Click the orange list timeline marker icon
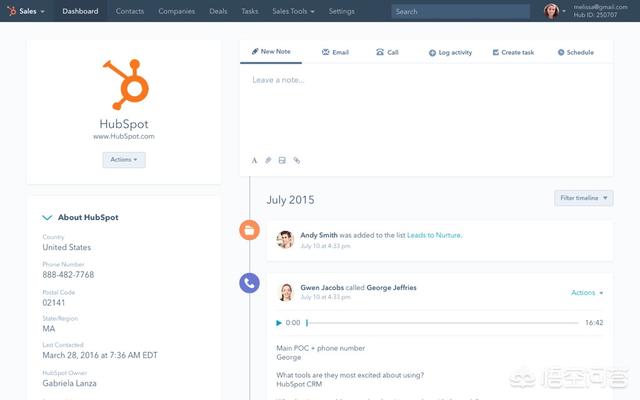640x400 pixels. [249, 230]
